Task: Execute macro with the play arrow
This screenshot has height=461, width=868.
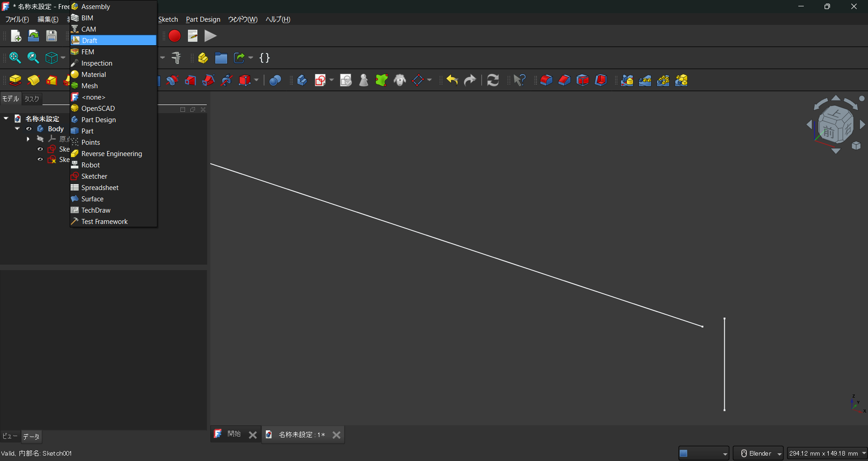Action: [210, 36]
